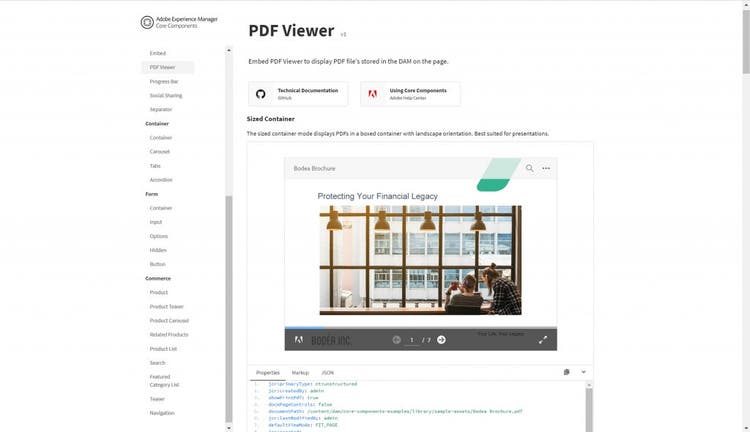
Task: Switch to the Markup tab
Action: click(x=300, y=372)
